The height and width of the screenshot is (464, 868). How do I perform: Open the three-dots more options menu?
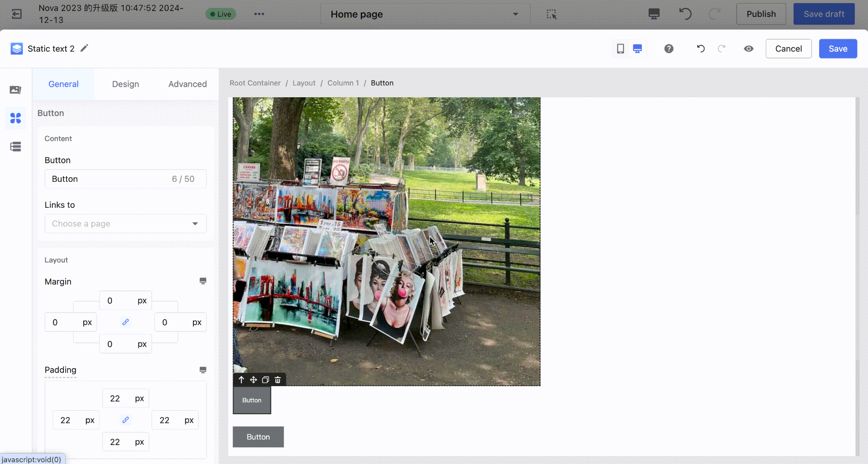259,14
